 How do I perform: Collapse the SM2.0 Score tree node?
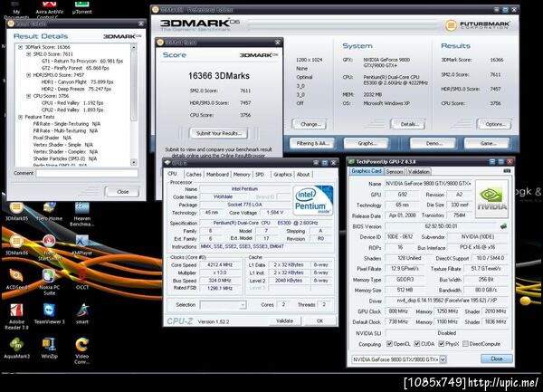click(x=29, y=54)
